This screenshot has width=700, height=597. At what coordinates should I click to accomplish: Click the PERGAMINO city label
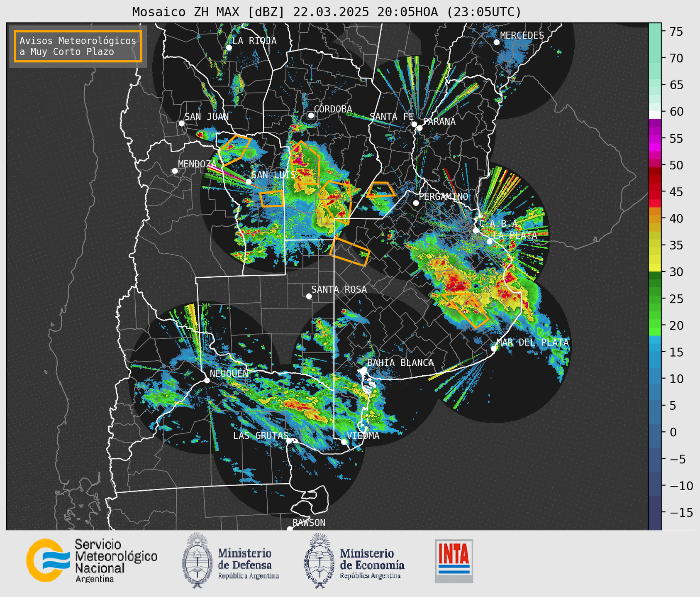pyautogui.click(x=444, y=196)
